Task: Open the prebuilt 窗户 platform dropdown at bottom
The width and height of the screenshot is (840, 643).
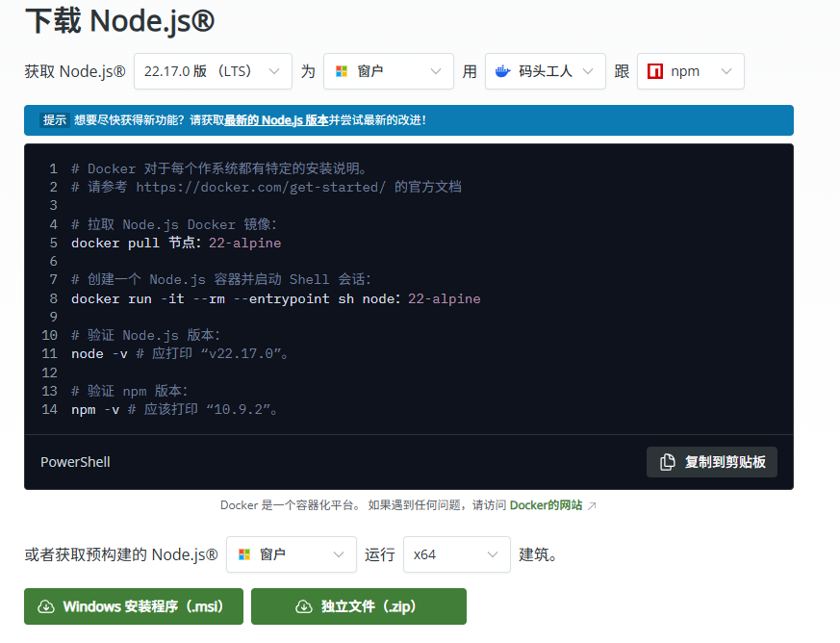Action: click(x=292, y=554)
